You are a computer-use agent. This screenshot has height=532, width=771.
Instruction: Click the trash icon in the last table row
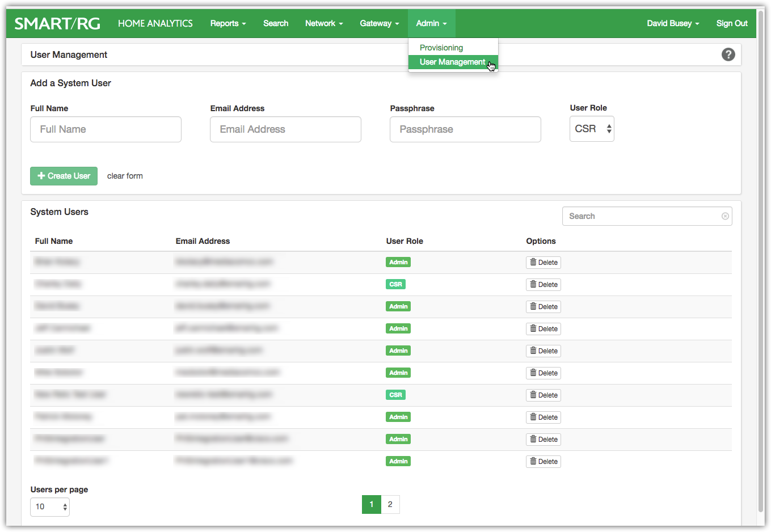[534, 461]
